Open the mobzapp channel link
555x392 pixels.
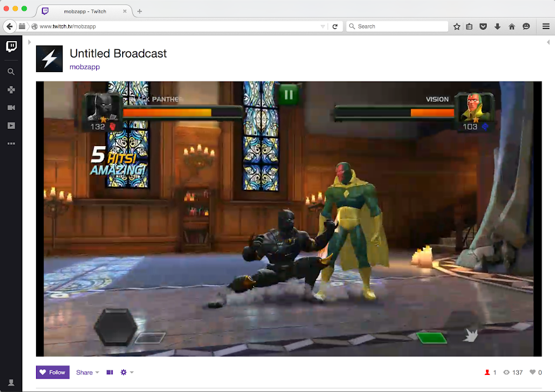coord(84,66)
